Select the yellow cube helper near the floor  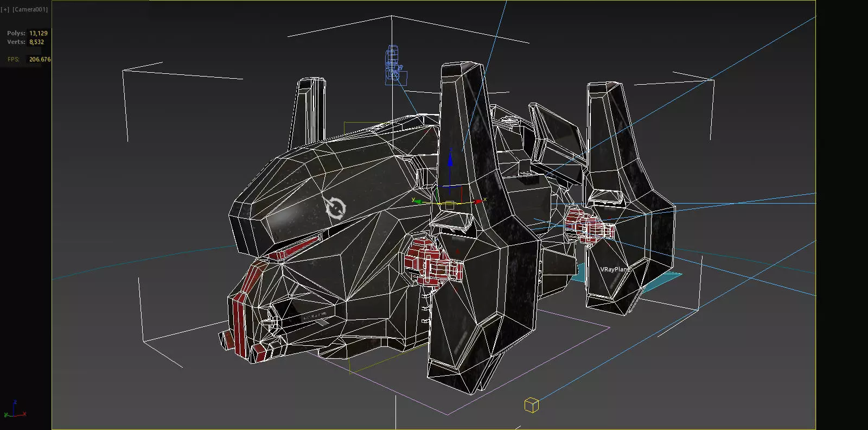(x=532, y=405)
